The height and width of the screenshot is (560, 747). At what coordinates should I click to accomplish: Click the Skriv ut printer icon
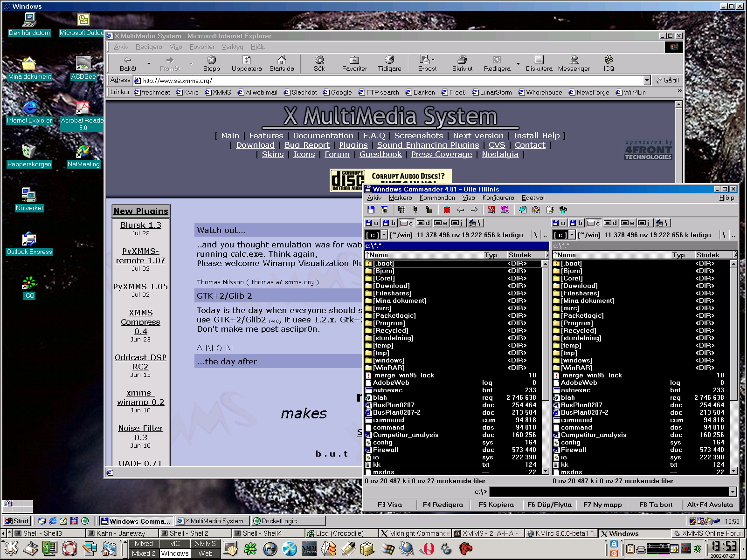click(x=462, y=60)
